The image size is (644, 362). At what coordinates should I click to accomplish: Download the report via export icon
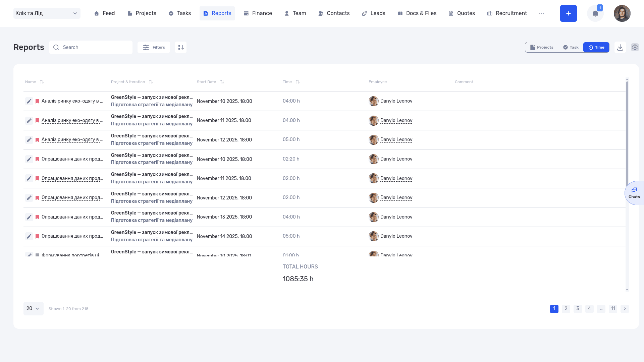(620, 47)
